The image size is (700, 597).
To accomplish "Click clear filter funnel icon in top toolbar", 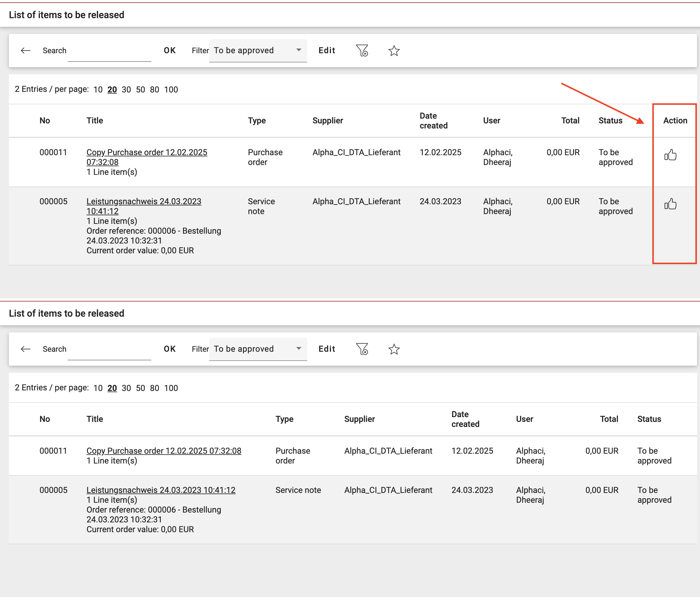I will 362,51.
